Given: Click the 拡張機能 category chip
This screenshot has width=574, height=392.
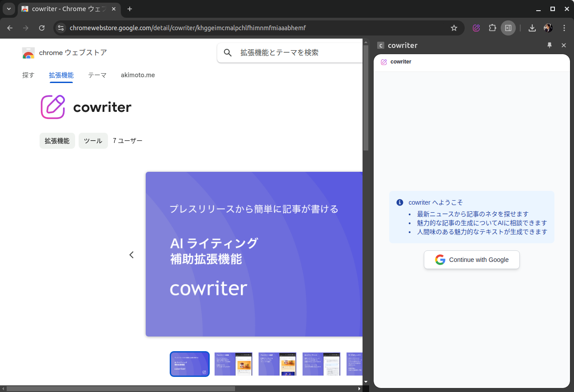Looking at the screenshot, I should click(57, 141).
